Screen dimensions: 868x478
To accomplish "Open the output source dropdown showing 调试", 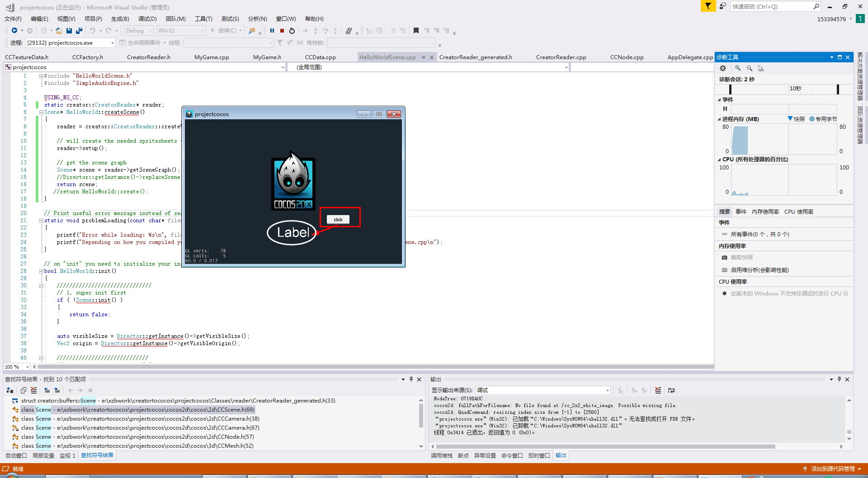I will coord(542,390).
